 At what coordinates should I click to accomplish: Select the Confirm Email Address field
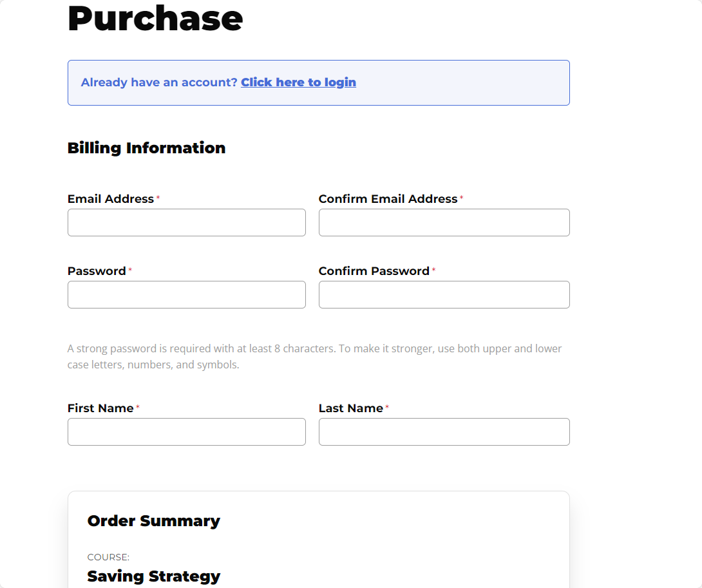coord(444,223)
